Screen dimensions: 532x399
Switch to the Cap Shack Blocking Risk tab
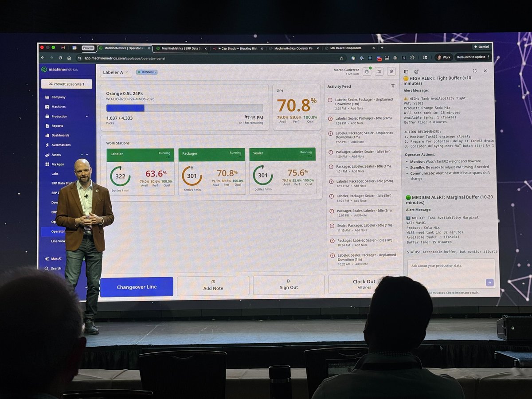(x=237, y=48)
